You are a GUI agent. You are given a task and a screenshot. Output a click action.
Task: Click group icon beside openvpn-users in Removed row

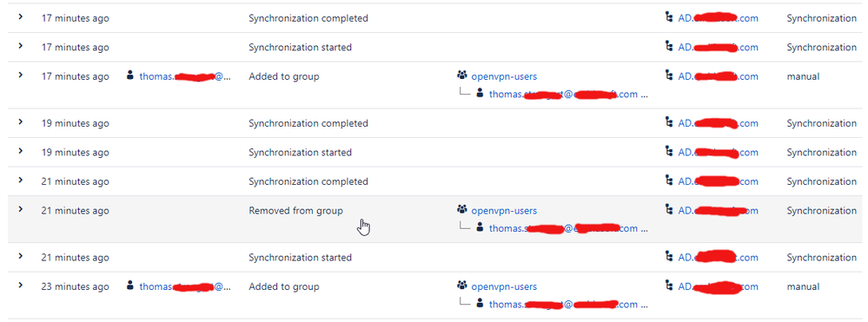click(462, 210)
